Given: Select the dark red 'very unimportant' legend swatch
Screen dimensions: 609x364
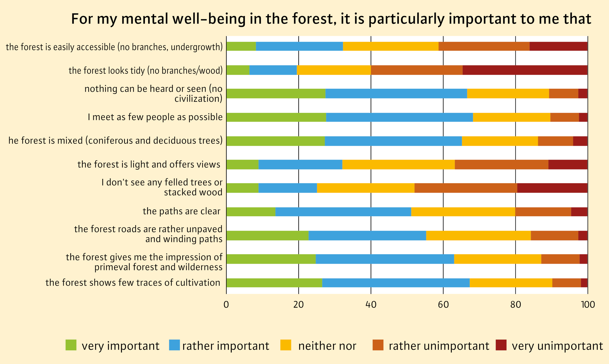Looking at the screenshot, I should [x=501, y=345].
